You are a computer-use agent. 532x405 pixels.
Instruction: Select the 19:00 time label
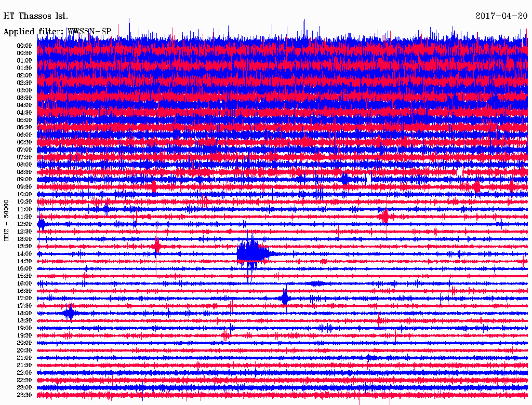pyautogui.click(x=24, y=328)
